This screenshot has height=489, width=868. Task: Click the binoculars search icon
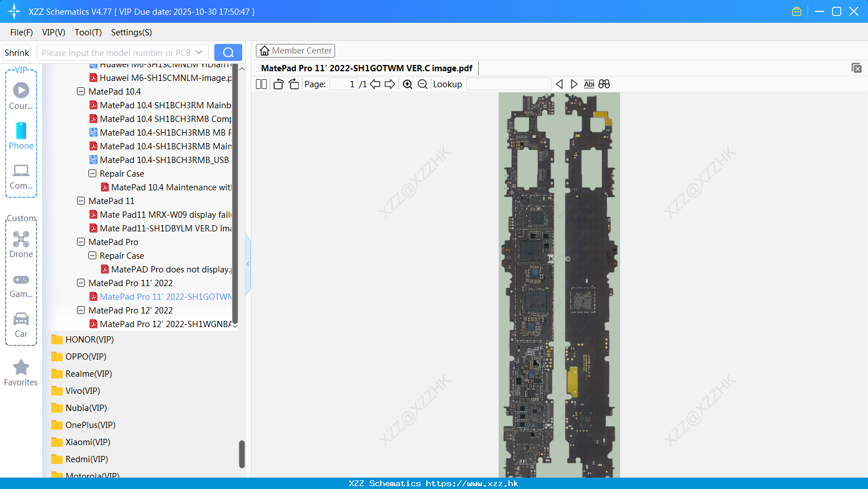pyautogui.click(x=604, y=84)
